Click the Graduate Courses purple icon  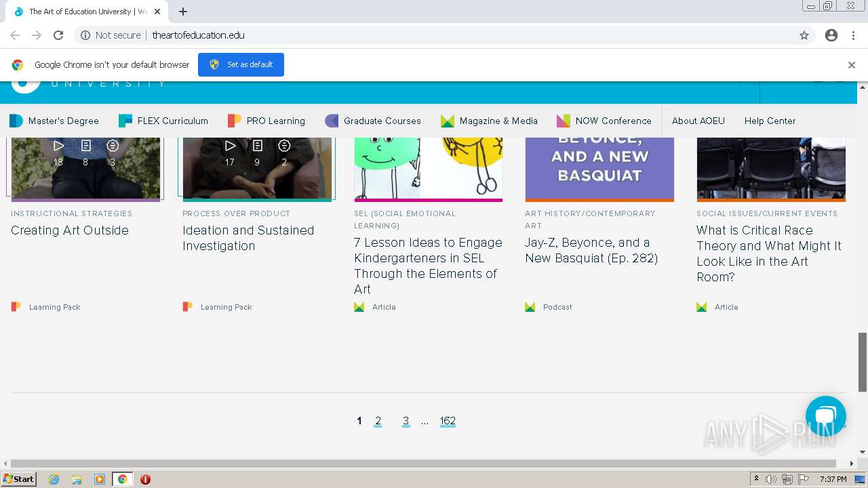coord(332,121)
